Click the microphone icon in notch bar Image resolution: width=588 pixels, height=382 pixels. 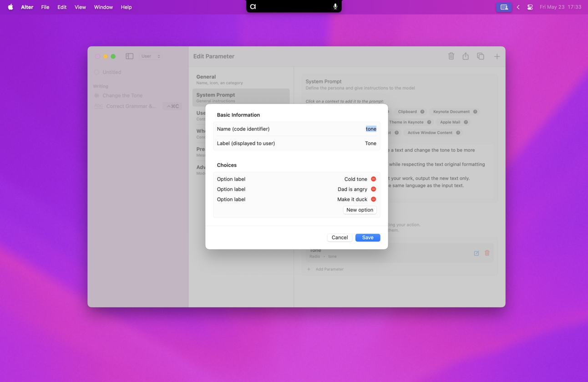(x=335, y=6)
